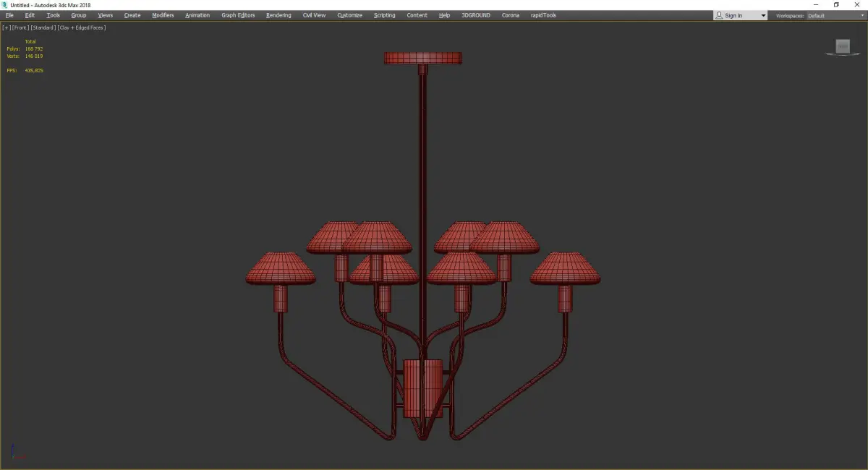Image resolution: width=868 pixels, height=470 pixels.
Task: Restore down the 3ds Max window
Action: click(836, 4)
